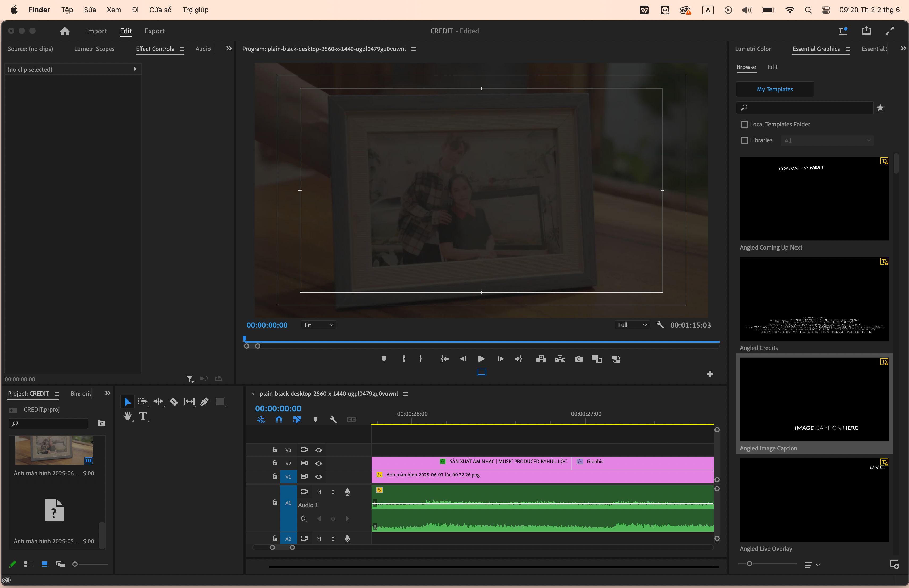
Task: Click the Essential Graphics search field
Action: click(805, 108)
